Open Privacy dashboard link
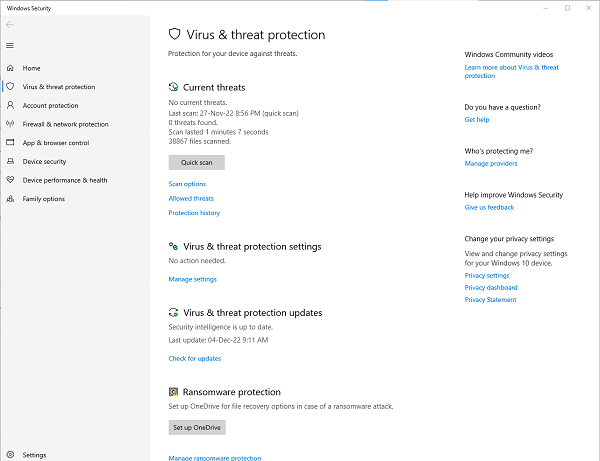 [491, 288]
